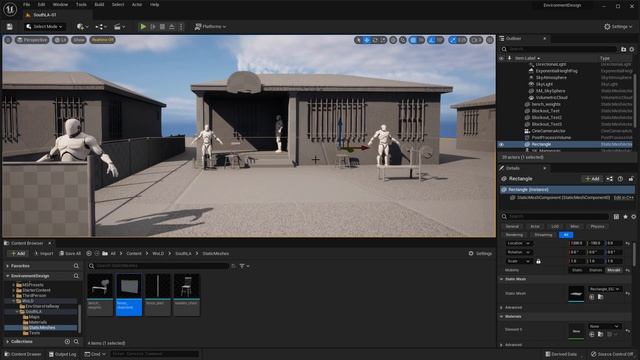Click the Static Mesh thumbnail in Details
This screenshot has width=640, height=360.
[x=576, y=293]
